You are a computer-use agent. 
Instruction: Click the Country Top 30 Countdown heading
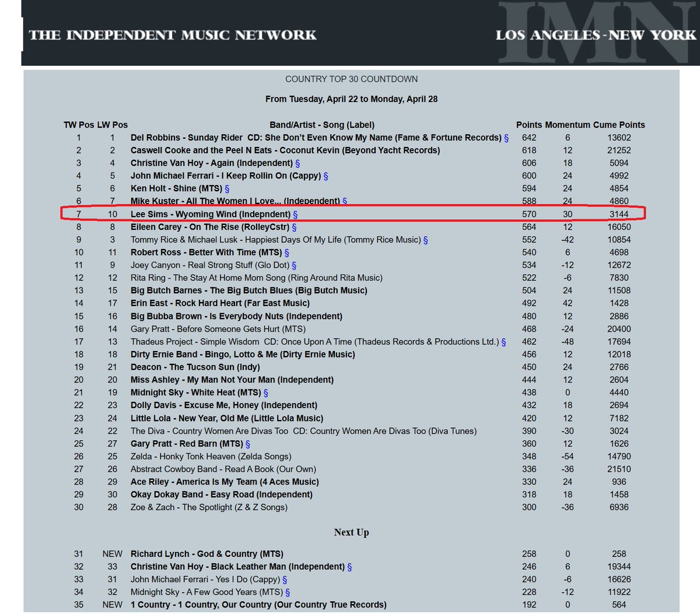pos(351,79)
